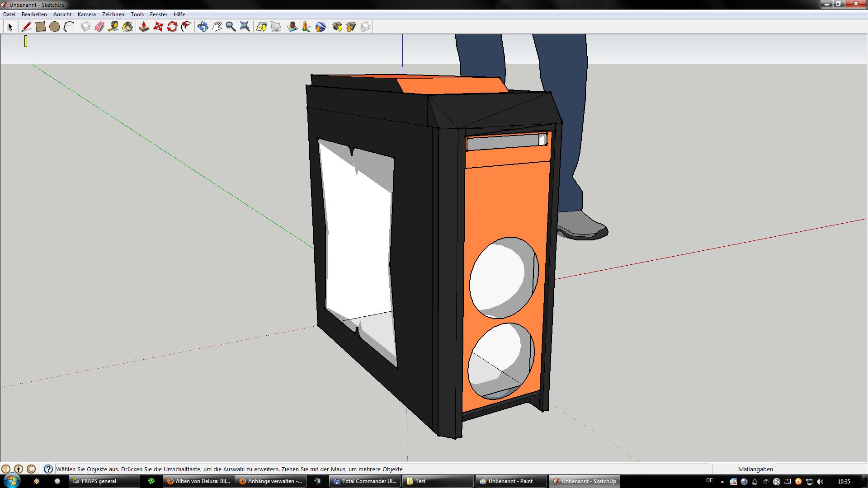Click the Toggle Terrain icon

coord(276,27)
